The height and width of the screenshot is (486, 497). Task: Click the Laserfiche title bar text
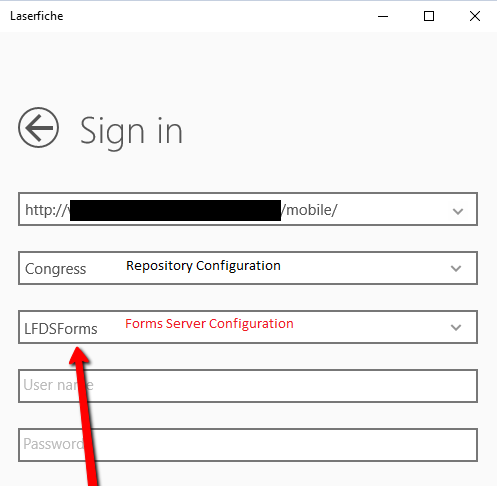(x=36, y=16)
